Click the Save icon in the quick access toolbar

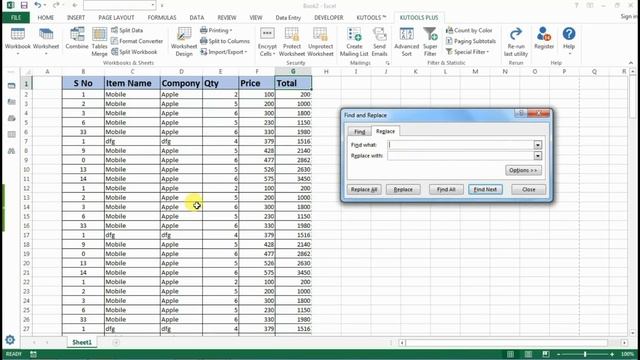pyautogui.click(x=24, y=5)
